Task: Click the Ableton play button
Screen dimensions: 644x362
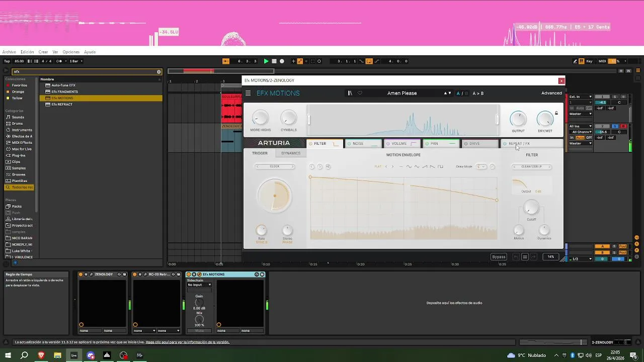Action: 266,61
